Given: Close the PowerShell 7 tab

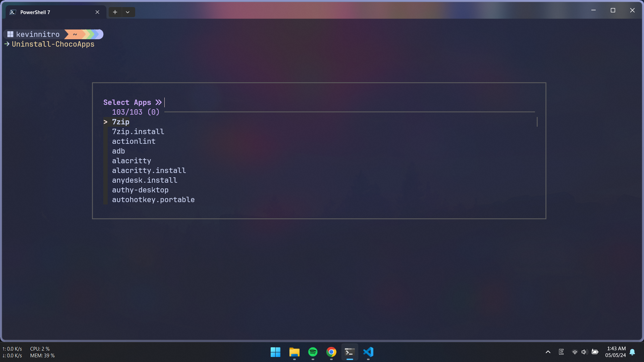Looking at the screenshot, I should (x=97, y=12).
